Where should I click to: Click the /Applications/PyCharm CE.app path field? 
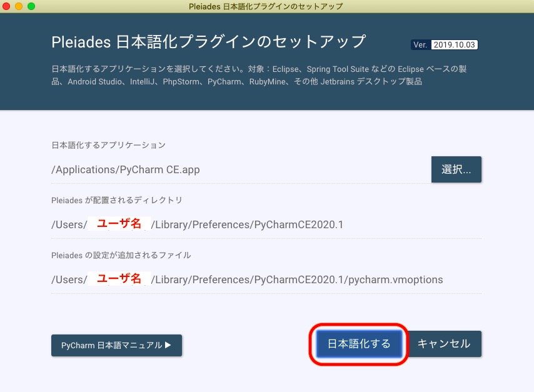241,169
